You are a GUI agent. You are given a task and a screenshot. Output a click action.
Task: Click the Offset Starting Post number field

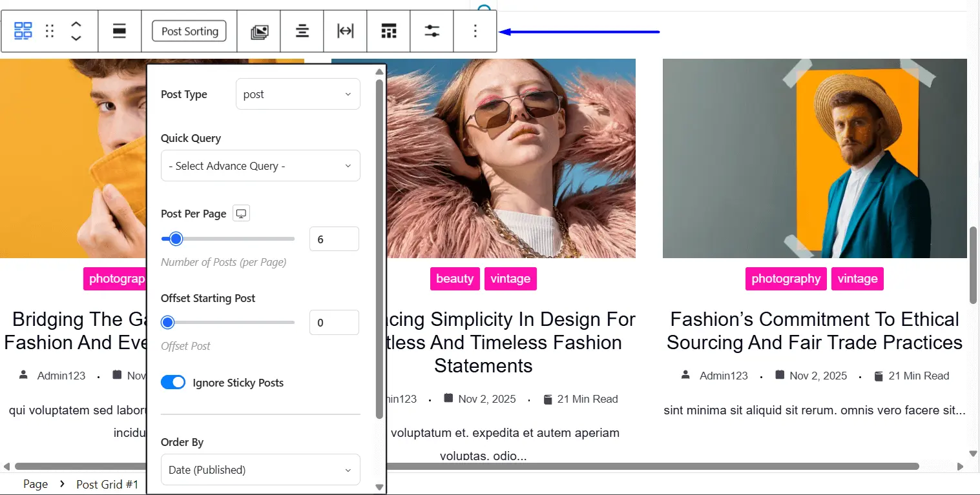click(x=334, y=322)
